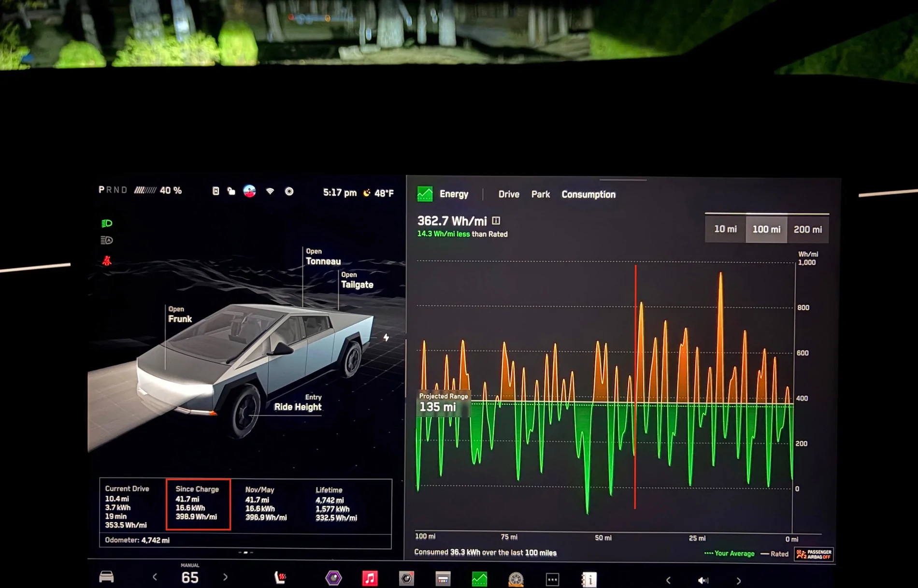
Task: Tap the Energy app header icon
Action: click(425, 194)
